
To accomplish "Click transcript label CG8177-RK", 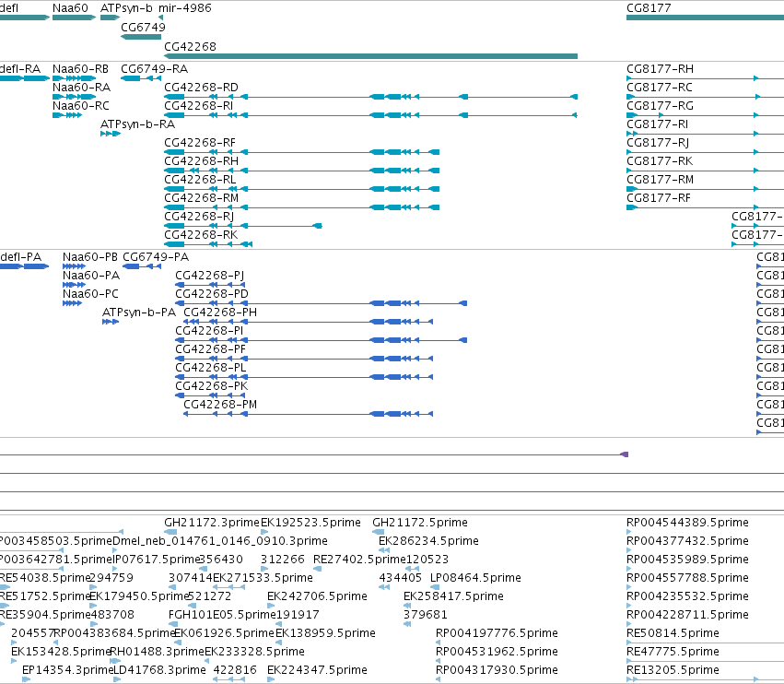I will coord(660,161).
